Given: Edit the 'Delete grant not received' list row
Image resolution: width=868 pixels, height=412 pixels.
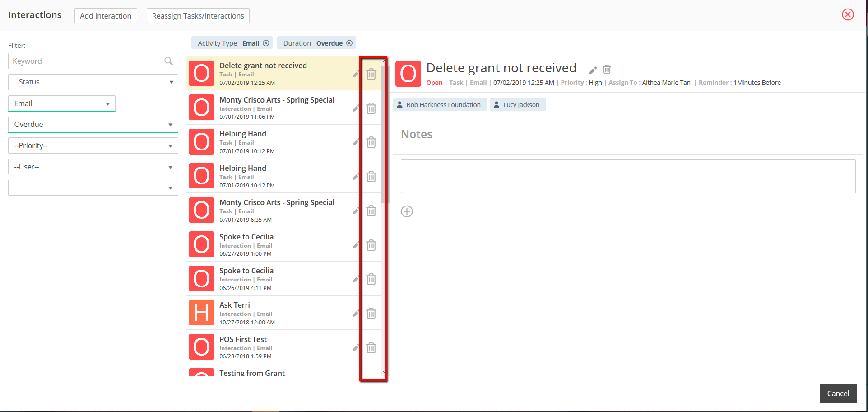Looking at the screenshot, I should 356,74.
